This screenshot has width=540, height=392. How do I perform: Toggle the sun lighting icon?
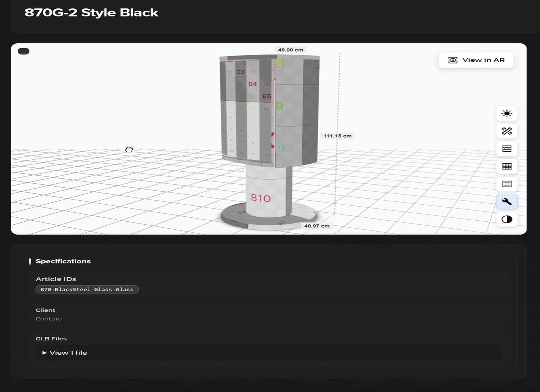click(507, 113)
